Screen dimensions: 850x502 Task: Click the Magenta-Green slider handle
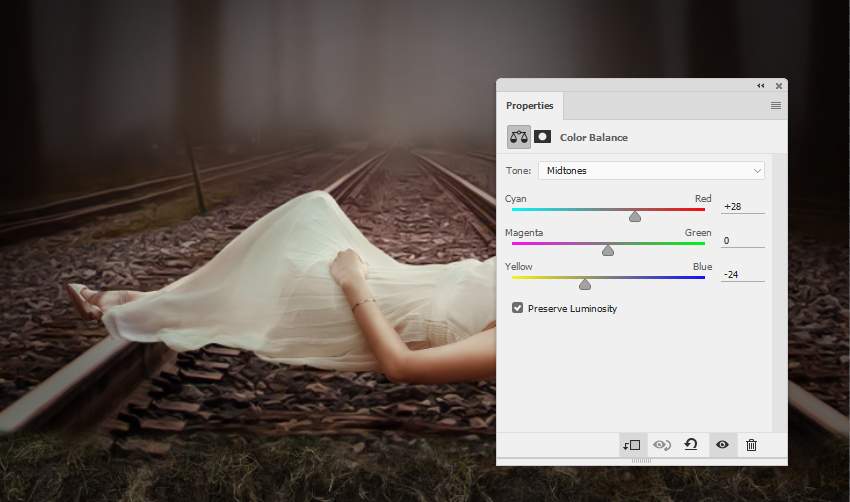[607, 250]
